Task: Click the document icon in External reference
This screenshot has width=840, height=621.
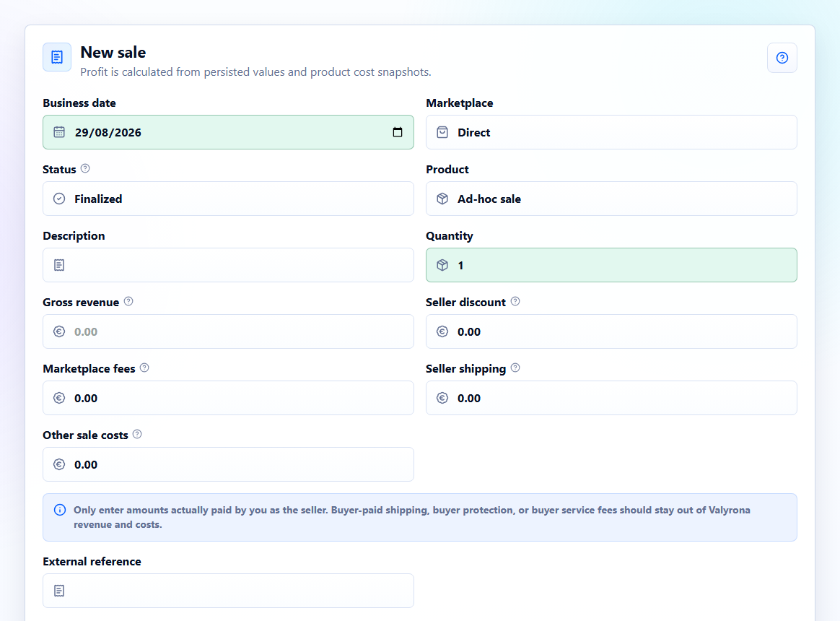Action: (x=59, y=591)
